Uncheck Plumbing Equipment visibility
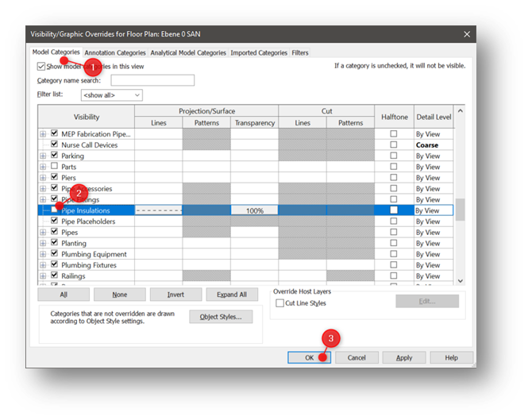The image size is (528, 420). click(54, 253)
